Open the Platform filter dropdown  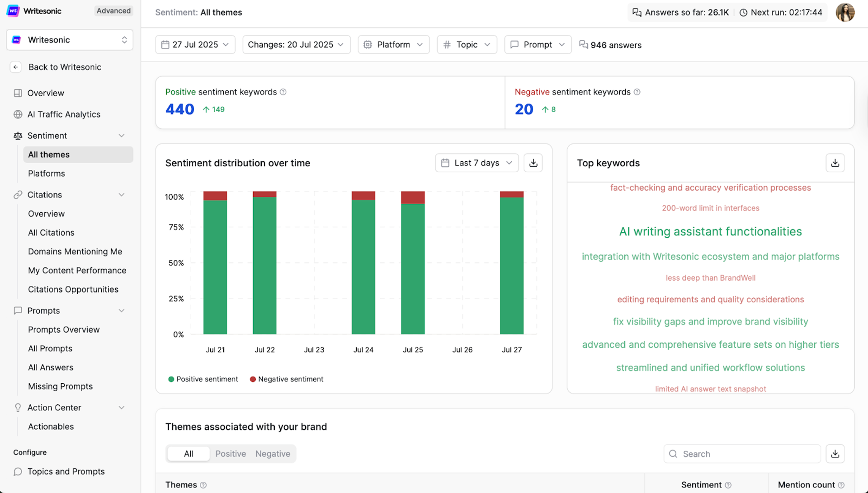(394, 45)
